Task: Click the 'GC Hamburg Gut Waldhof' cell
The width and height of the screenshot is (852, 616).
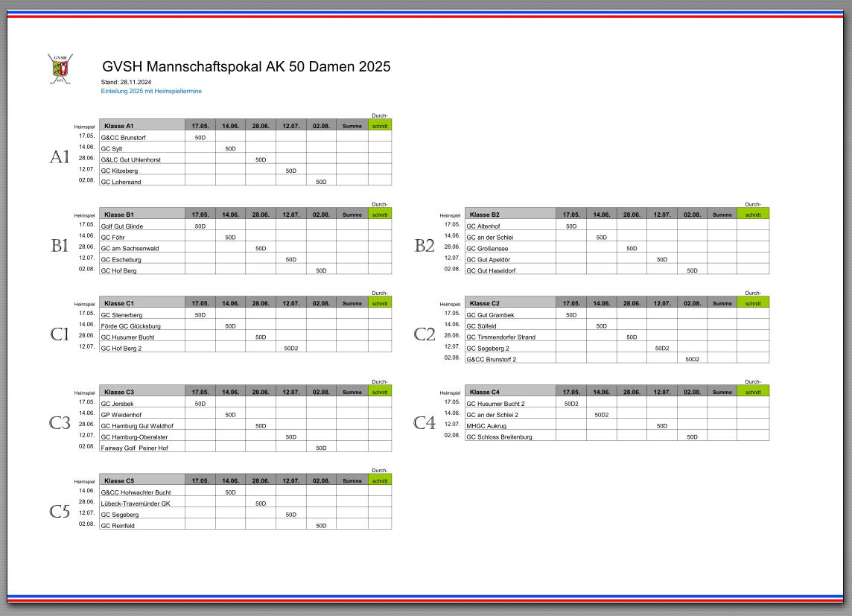Action: point(142,425)
